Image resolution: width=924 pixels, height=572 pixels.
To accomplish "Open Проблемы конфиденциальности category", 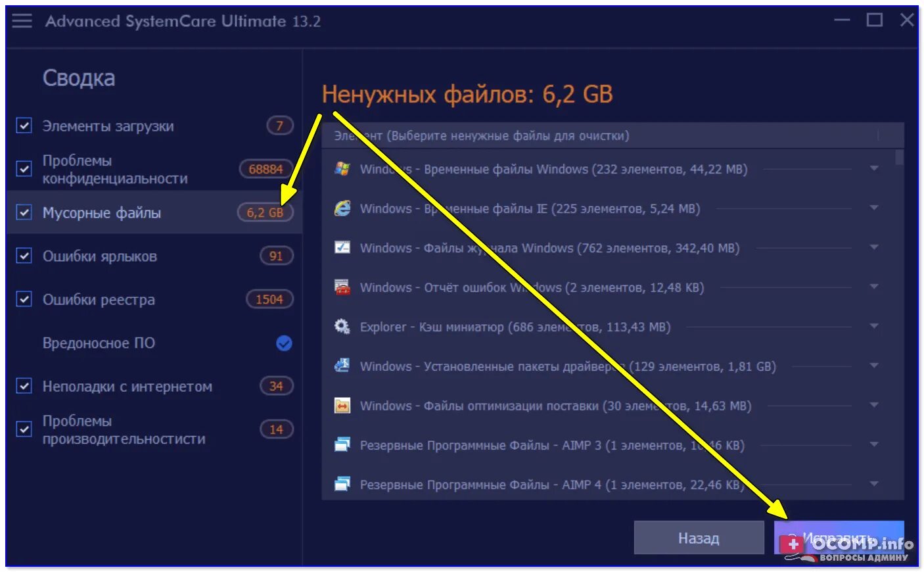I will 115,170.
